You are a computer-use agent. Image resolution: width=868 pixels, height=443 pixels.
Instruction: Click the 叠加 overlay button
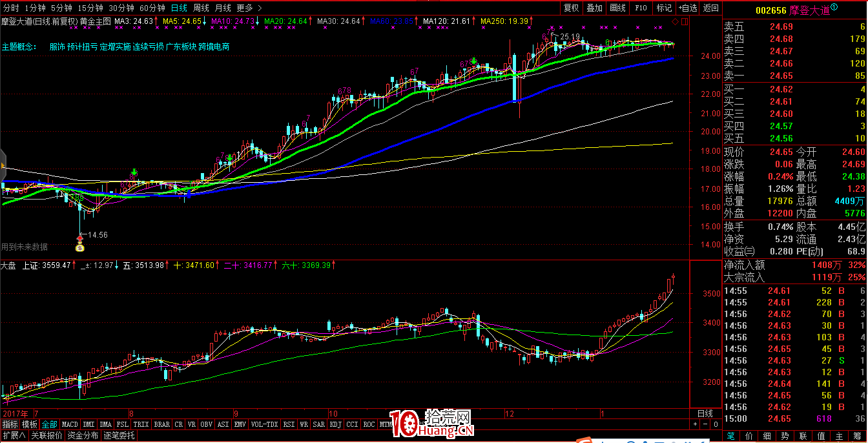(x=594, y=8)
